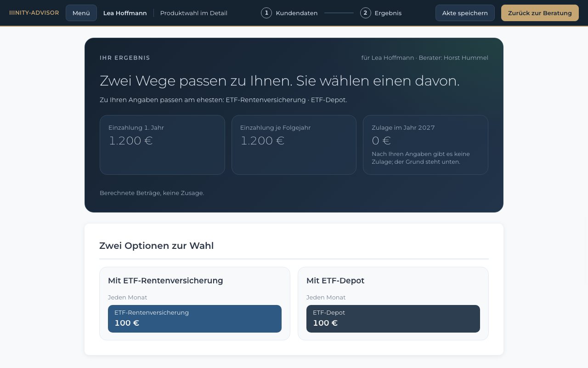Choose the Mit ETF-Depot option card
The height and width of the screenshot is (368, 588).
393,304
